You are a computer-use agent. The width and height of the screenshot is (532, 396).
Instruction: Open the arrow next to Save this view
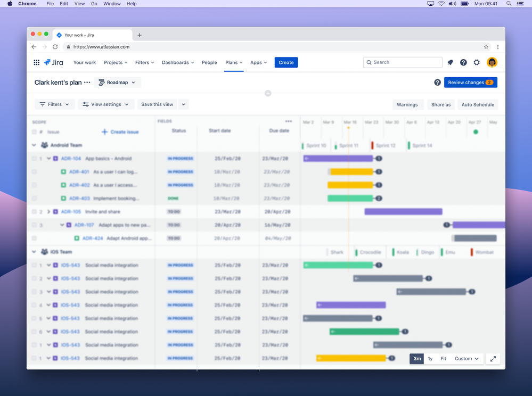click(184, 104)
